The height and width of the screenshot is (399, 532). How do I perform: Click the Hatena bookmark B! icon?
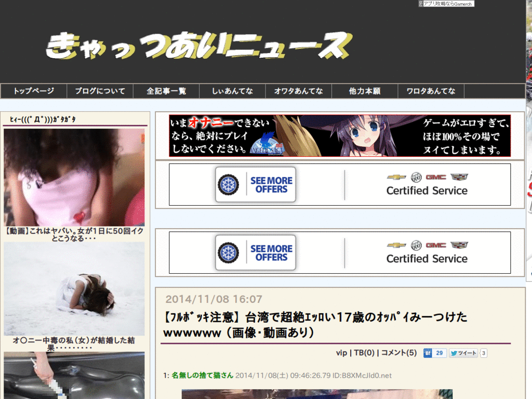(428, 353)
